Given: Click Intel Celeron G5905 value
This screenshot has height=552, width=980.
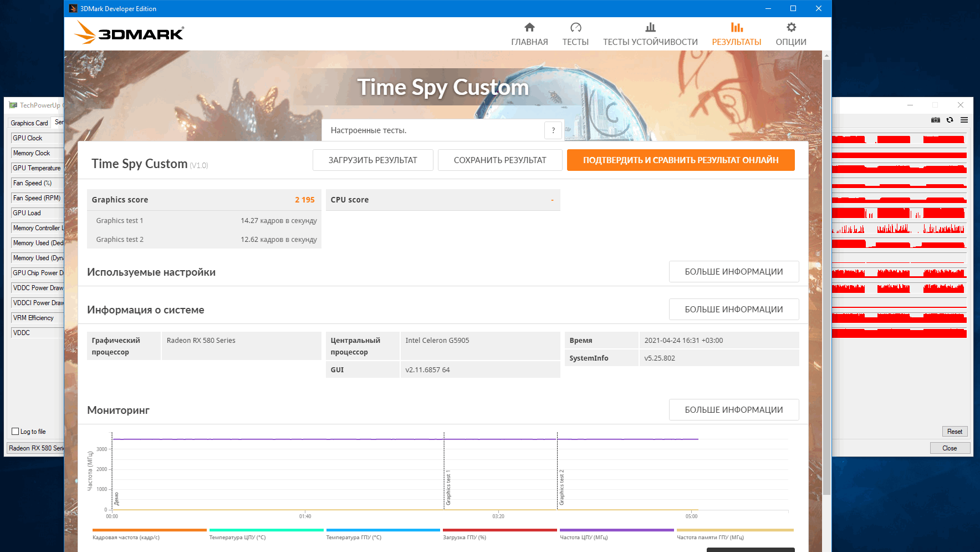Looking at the screenshot, I should point(437,341).
